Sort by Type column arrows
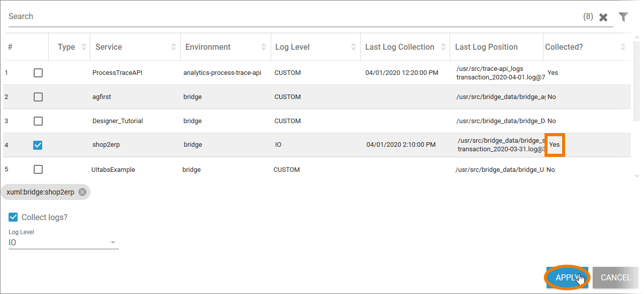The image size is (644, 294). (83, 47)
